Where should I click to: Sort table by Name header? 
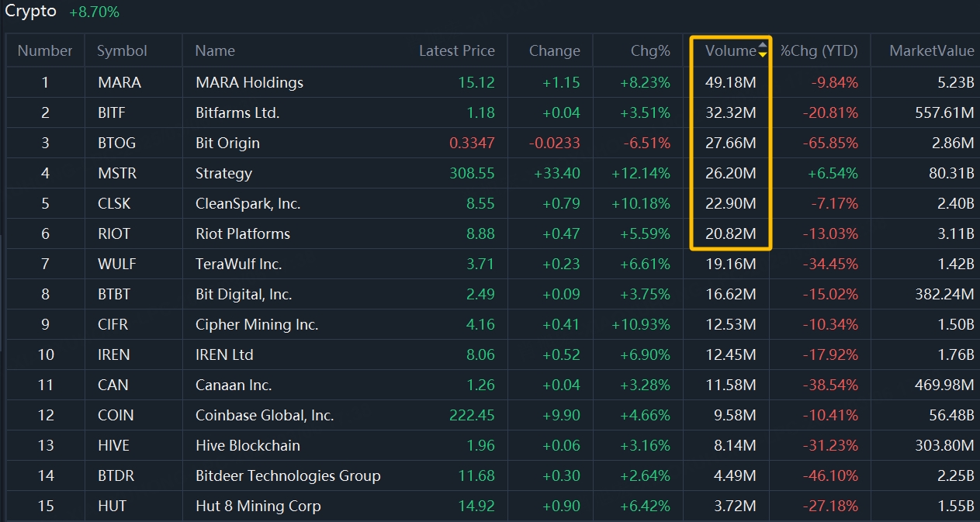[215, 50]
